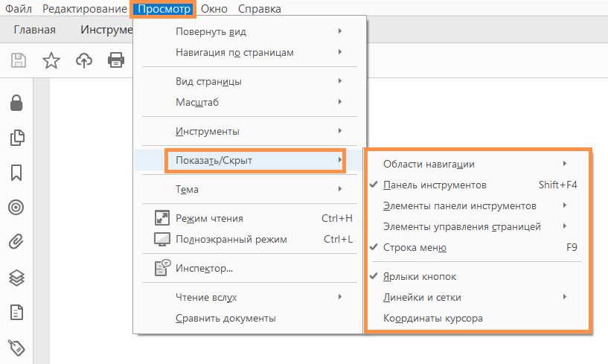Expand Элементы панели инструментов submenu arrow
Screen dimensions: 608x364
coord(565,205)
